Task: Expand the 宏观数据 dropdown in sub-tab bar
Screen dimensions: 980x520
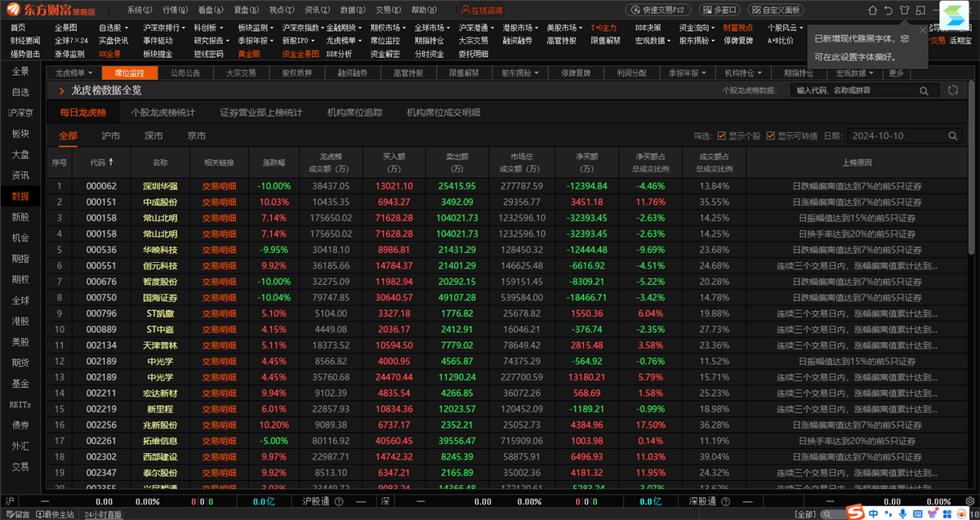Action: 854,73
